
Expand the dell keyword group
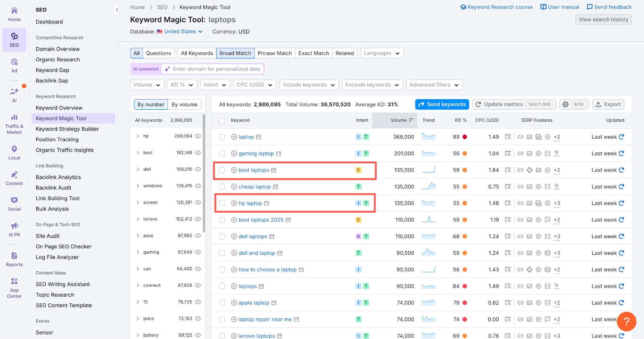tap(138, 169)
